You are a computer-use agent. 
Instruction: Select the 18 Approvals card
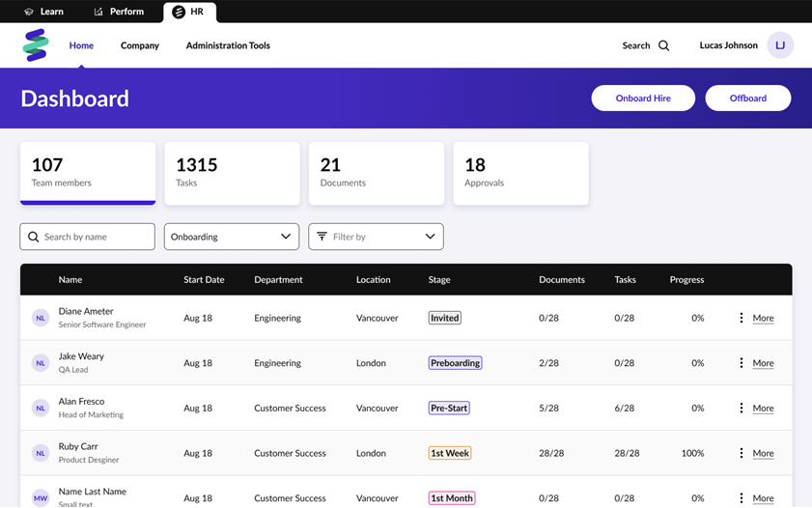520,173
